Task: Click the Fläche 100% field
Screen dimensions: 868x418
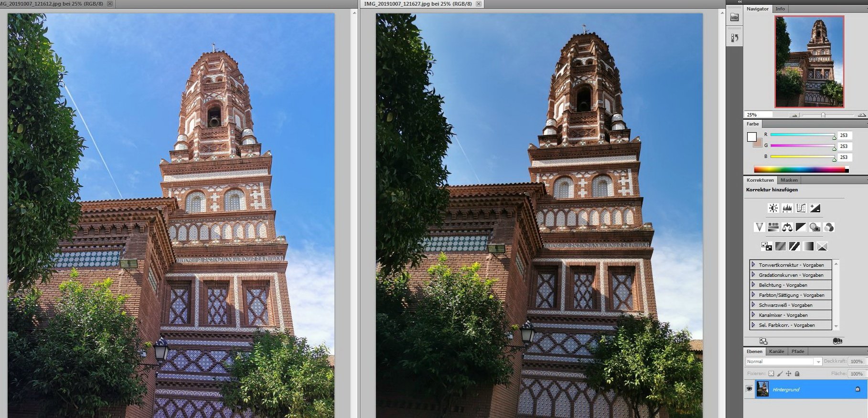Action: 857,374
